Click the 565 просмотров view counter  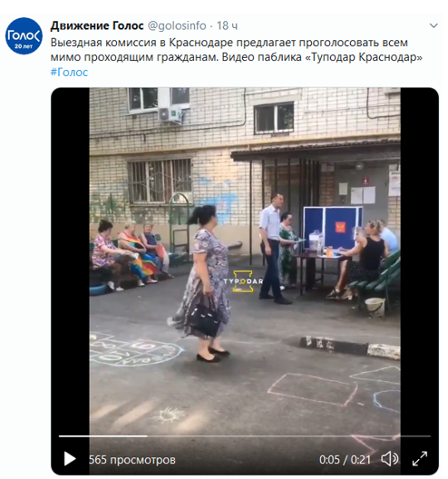tap(132, 459)
